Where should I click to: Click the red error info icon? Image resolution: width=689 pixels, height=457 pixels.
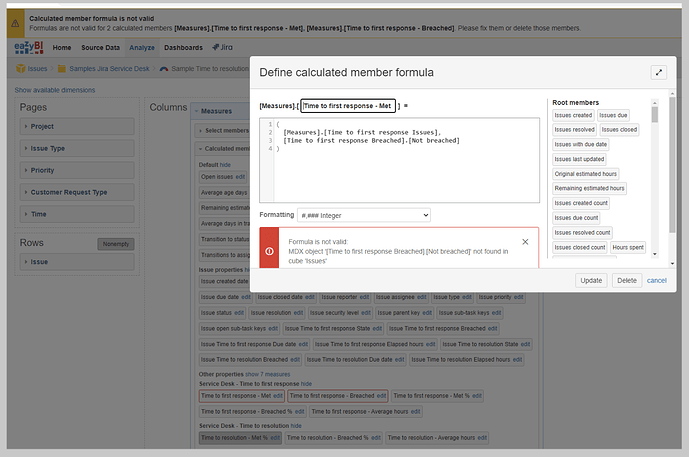click(x=269, y=251)
